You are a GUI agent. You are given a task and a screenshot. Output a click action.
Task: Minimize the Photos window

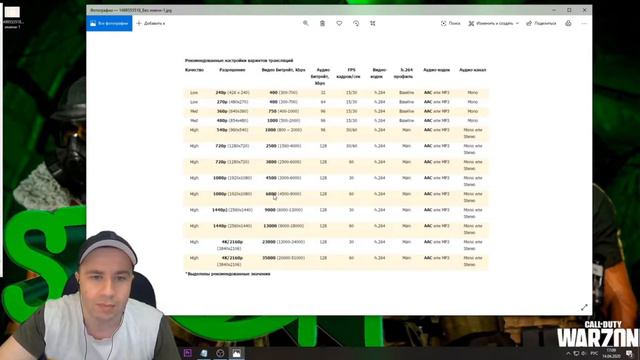[x=554, y=10]
